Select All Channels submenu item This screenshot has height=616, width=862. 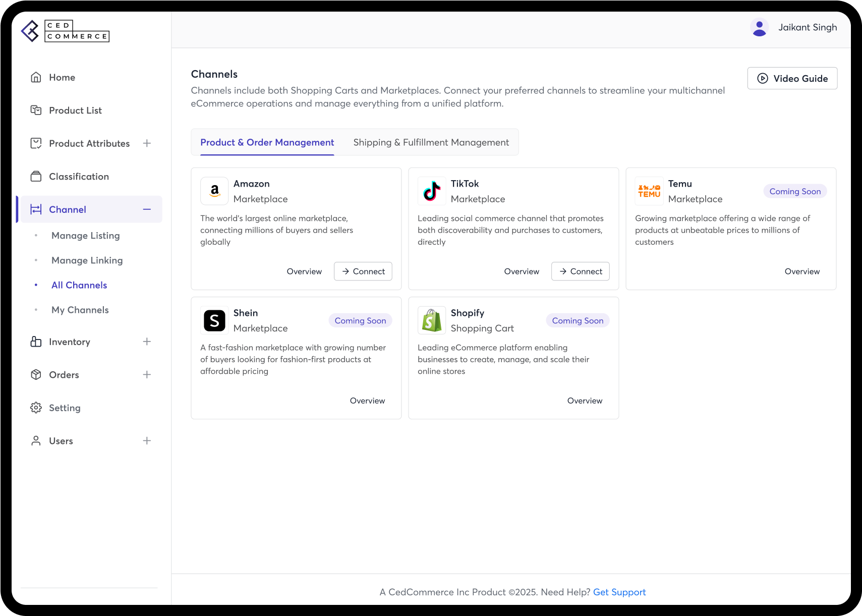tap(79, 285)
